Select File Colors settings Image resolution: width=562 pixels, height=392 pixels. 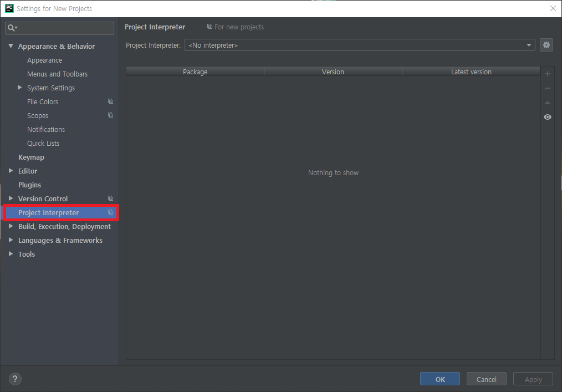pyautogui.click(x=43, y=102)
